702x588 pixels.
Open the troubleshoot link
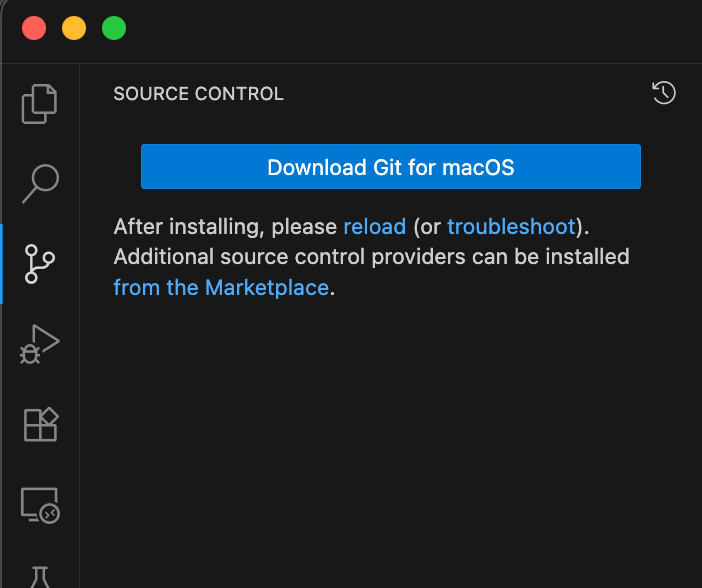pyautogui.click(x=511, y=226)
